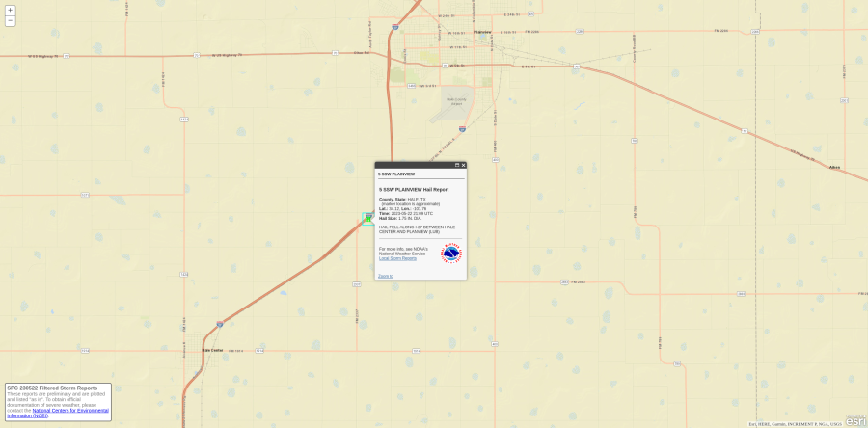868x428 pixels.
Task: Click the Plainview city label
Action: [x=482, y=32]
